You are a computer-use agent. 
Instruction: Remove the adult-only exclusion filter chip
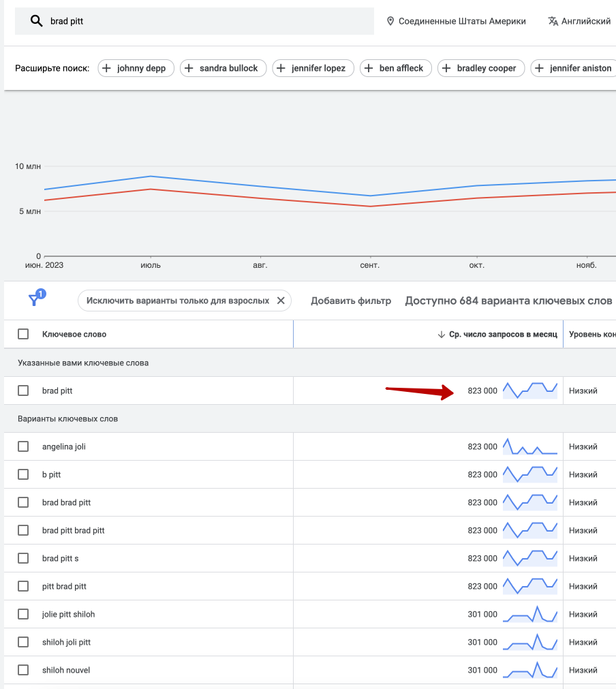tap(281, 301)
